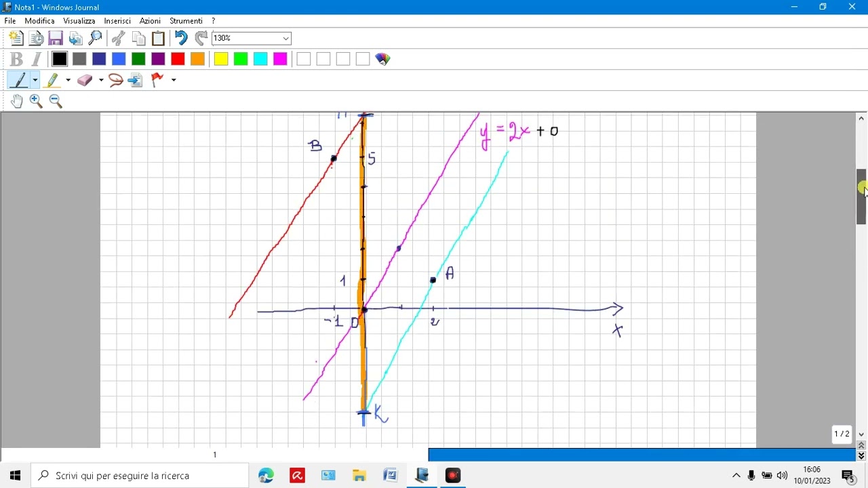Click the microphone tray icon
This screenshot has height=488, width=868.
click(x=751, y=476)
